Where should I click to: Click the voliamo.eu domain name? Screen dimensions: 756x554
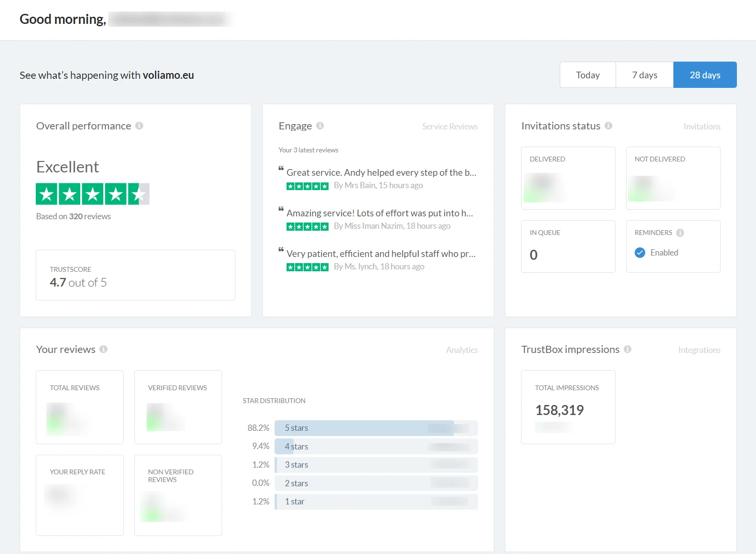click(168, 75)
